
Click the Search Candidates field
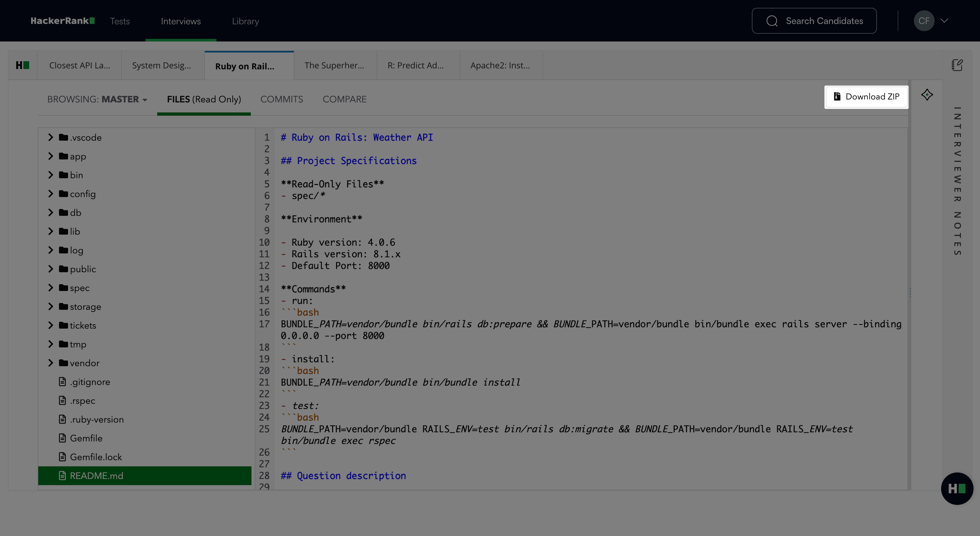tap(814, 21)
